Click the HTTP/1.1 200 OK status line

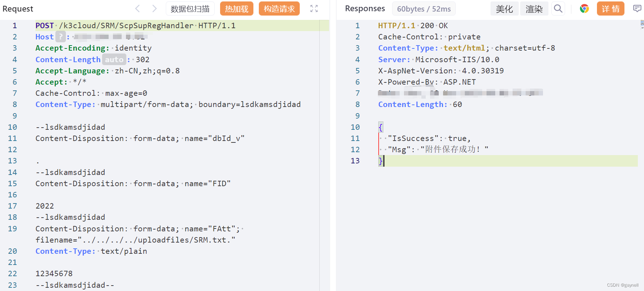(413, 26)
